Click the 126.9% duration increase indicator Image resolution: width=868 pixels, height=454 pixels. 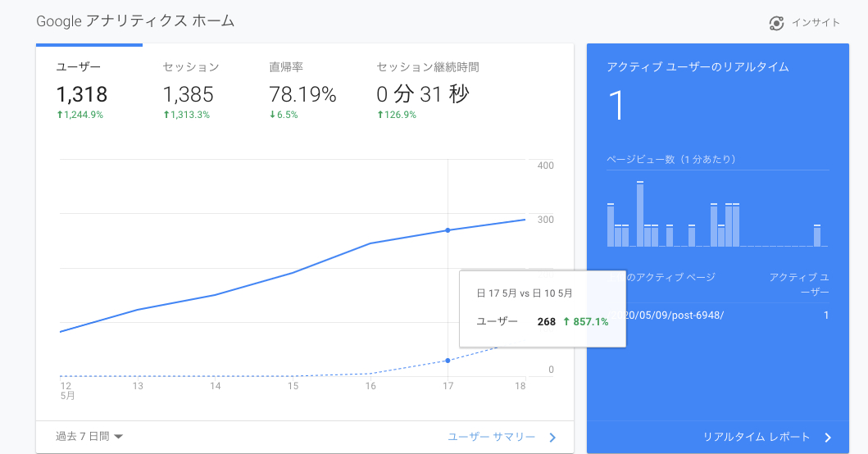pos(397,115)
